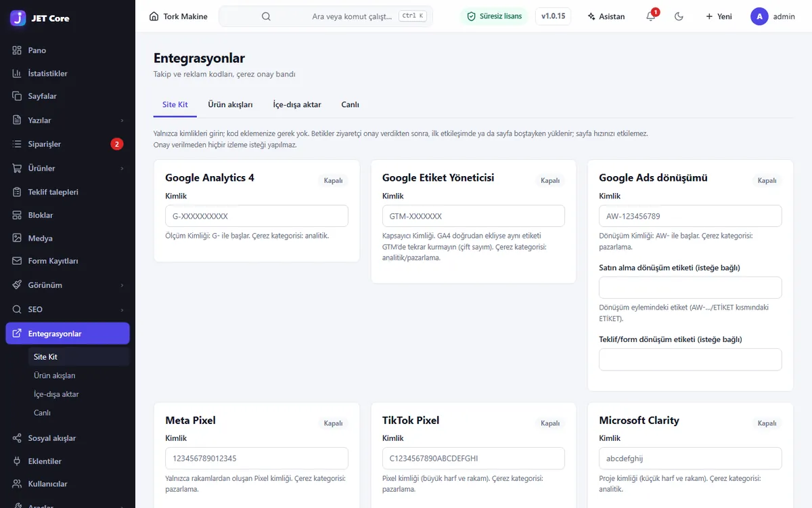Focus the Ara veya komut search field

pyautogui.click(x=325, y=16)
